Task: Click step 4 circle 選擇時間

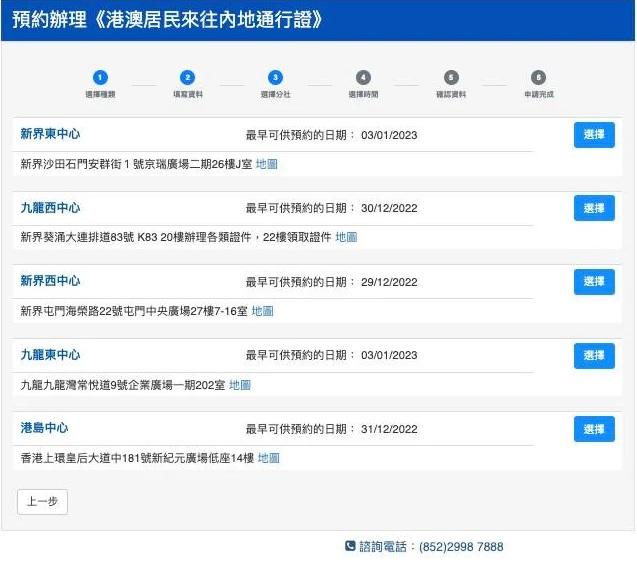Action: pos(363,77)
